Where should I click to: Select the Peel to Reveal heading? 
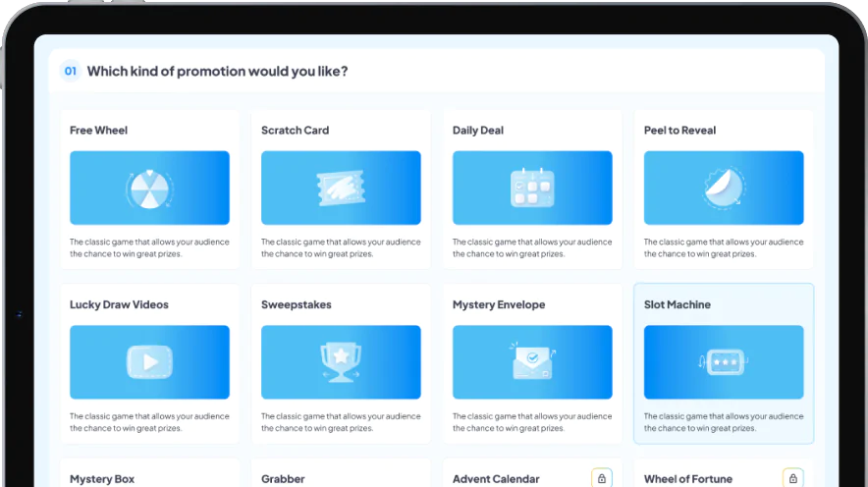pyautogui.click(x=679, y=131)
